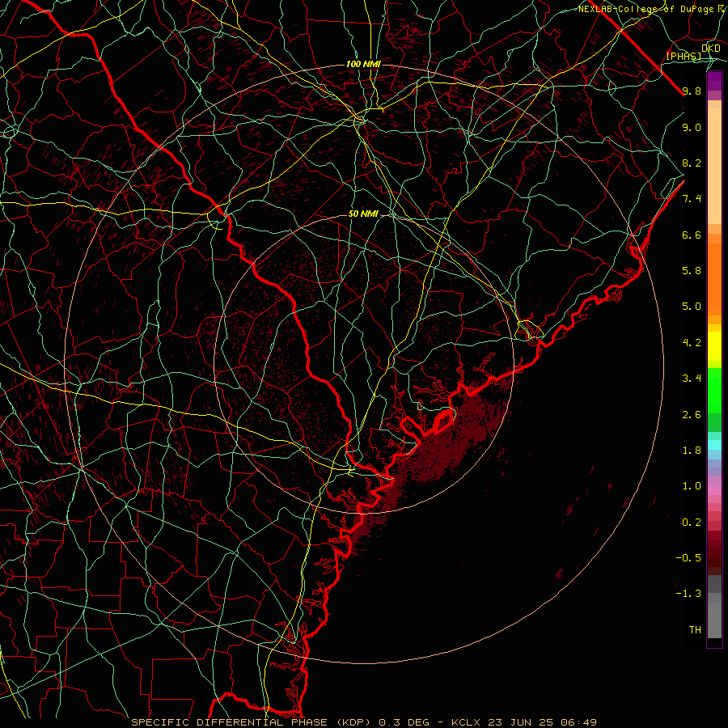Pick the purple swatch at the scale top
This screenshot has width=728, height=728.
pos(714,81)
